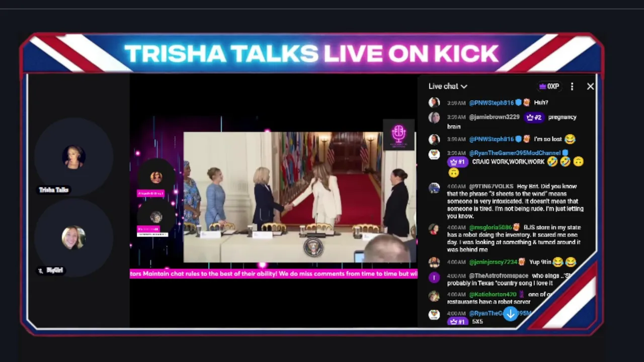Click the upper small avatar in stream overlay
This screenshot has width=644, height=362.
pyautogui.click(x=156, y=177)
